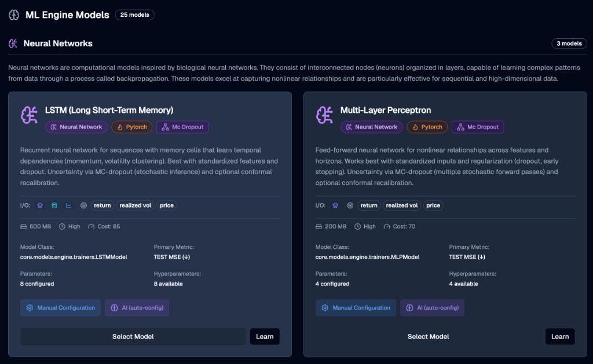593x364 pixels.
Task: Click the LSTM model card brain-circuit icon
Action: point(29,115)
